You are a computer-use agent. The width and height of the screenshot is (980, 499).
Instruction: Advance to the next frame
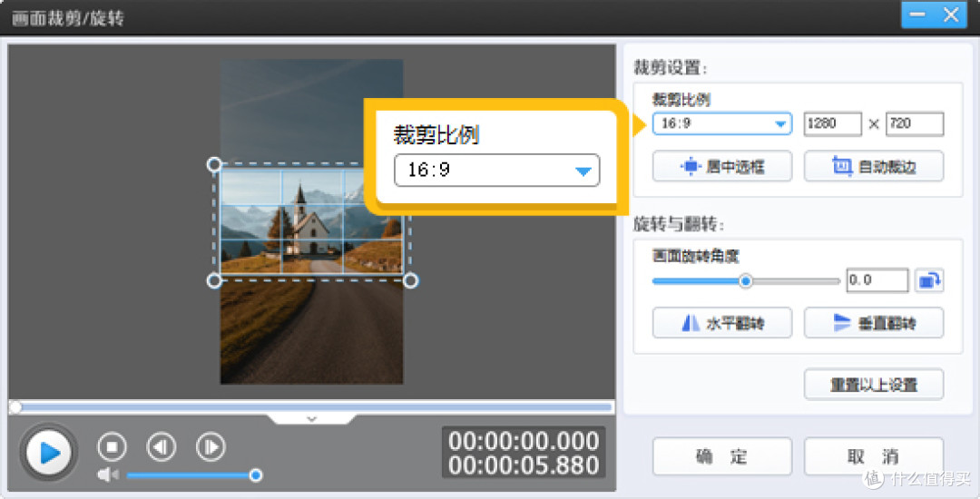[x=211, y=446]
